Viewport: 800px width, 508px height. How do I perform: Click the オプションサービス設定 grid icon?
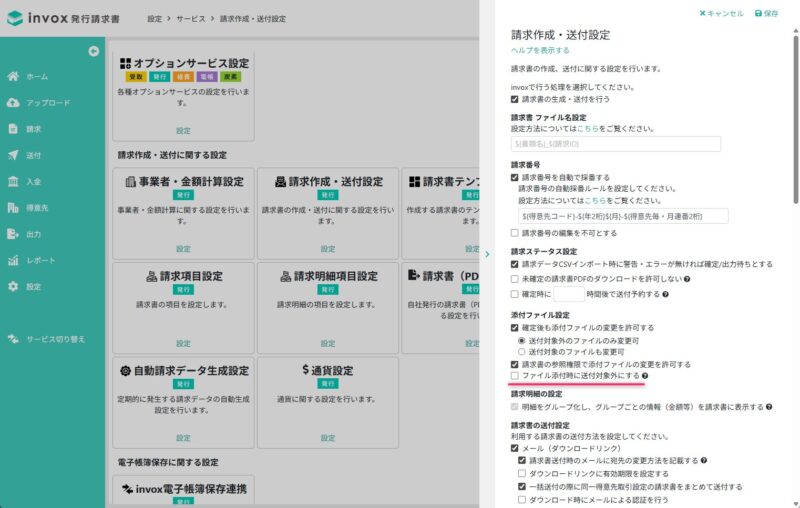125,63
